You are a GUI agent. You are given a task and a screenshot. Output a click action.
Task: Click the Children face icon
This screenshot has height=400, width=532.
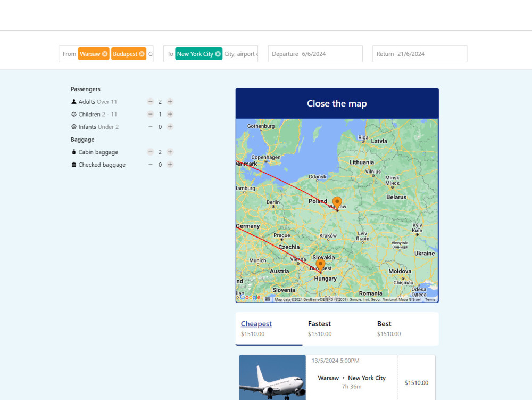(73, 114)
